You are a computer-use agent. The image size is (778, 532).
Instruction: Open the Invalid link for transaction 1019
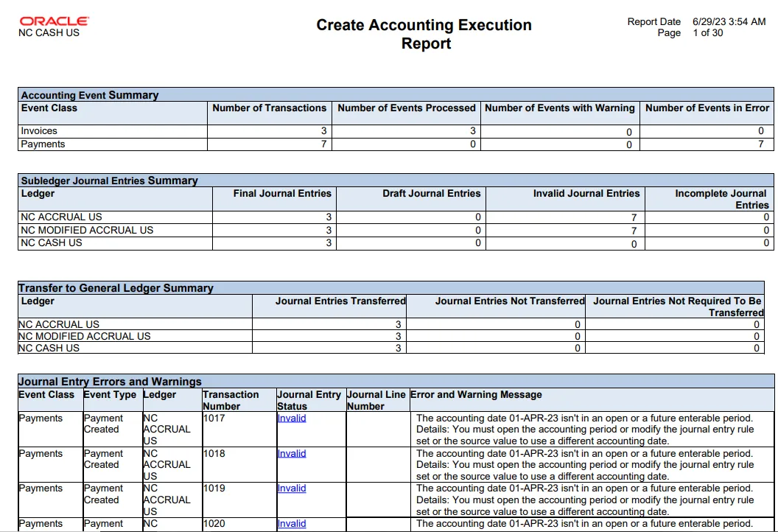291,489
